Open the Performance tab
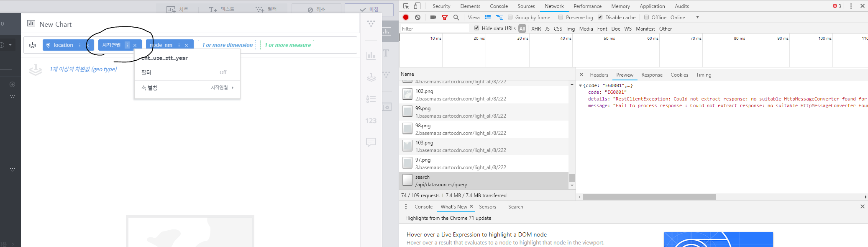Image resolution: width=868 pixels, height=247 pixels. click(x=587, y=6)
